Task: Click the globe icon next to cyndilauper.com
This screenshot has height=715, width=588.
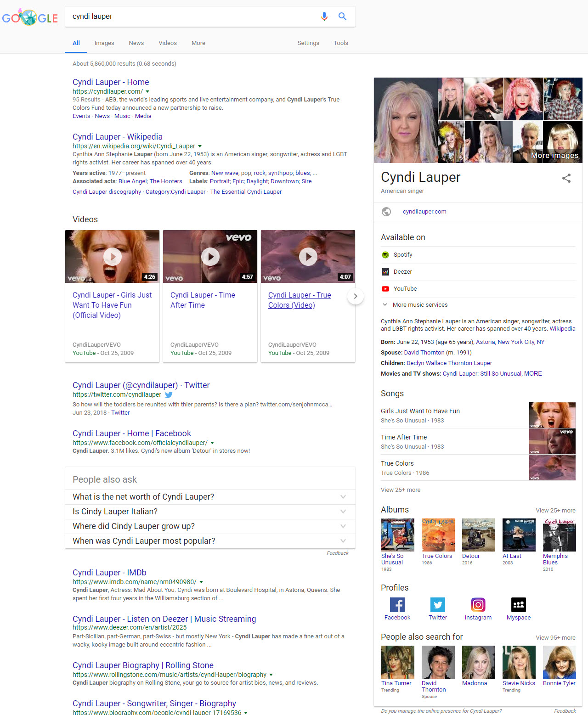Action: [386, 212]
